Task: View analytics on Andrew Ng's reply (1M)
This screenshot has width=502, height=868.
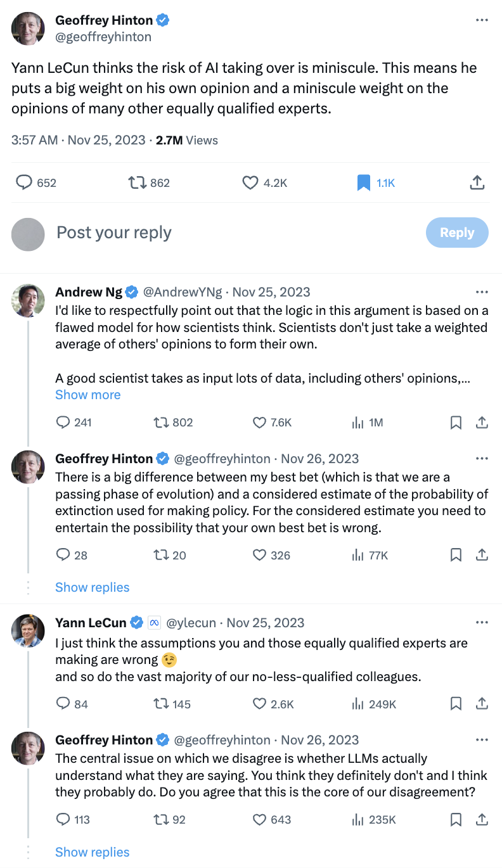Action: (357, 422)
